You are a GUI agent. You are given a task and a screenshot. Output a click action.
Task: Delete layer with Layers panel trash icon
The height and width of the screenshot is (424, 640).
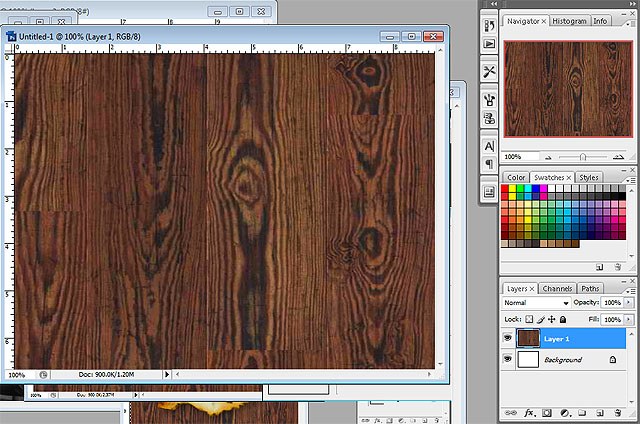point(620,412)
